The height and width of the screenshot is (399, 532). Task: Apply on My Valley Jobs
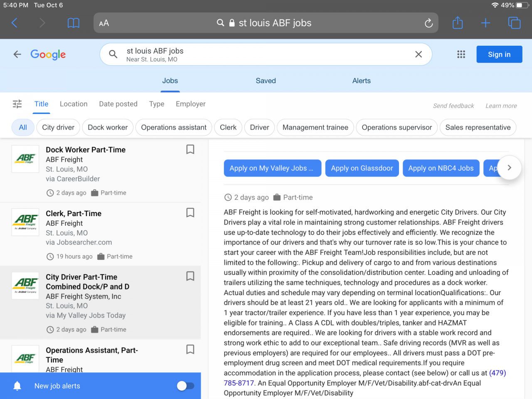coord(273,168)
